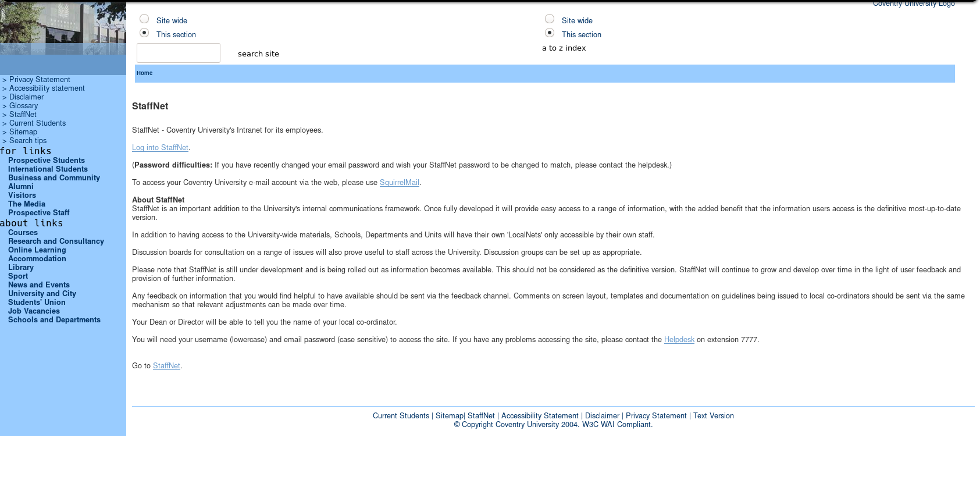Open Students' Union link

pyautogui.click(x=37, y=303)
